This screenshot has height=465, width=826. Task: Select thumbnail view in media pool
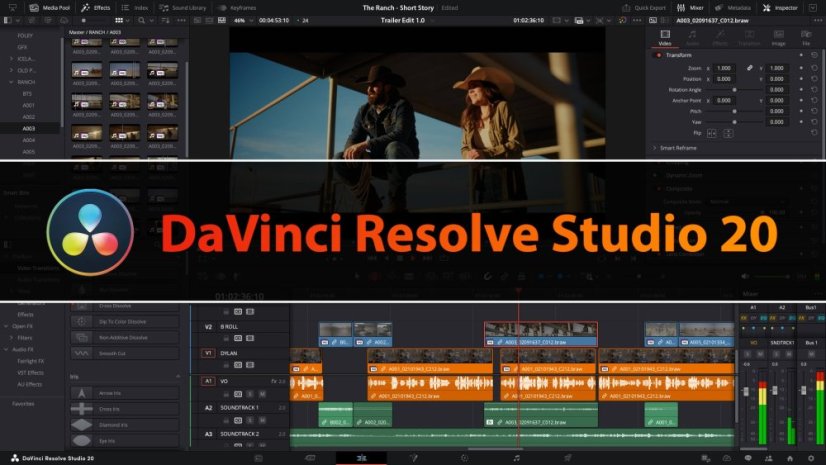(119, 20)
